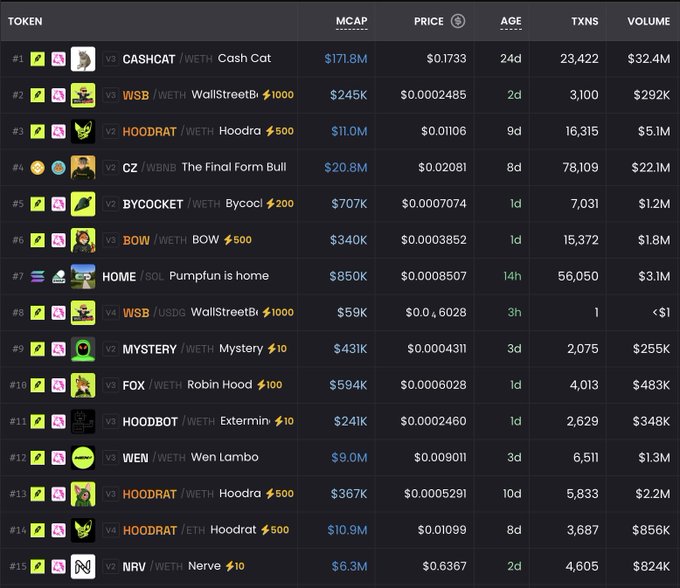The width and height of the screenshot is (680, 588).
Task: Click the #3 HOODRAT /WETH token avatar
Action: [x=83, y=131]
